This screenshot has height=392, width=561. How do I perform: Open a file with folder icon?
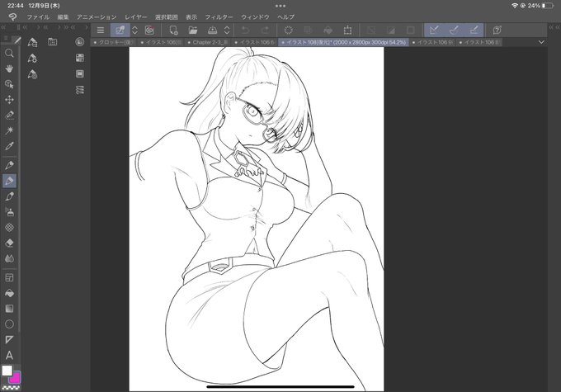click(x=193, y=30)
